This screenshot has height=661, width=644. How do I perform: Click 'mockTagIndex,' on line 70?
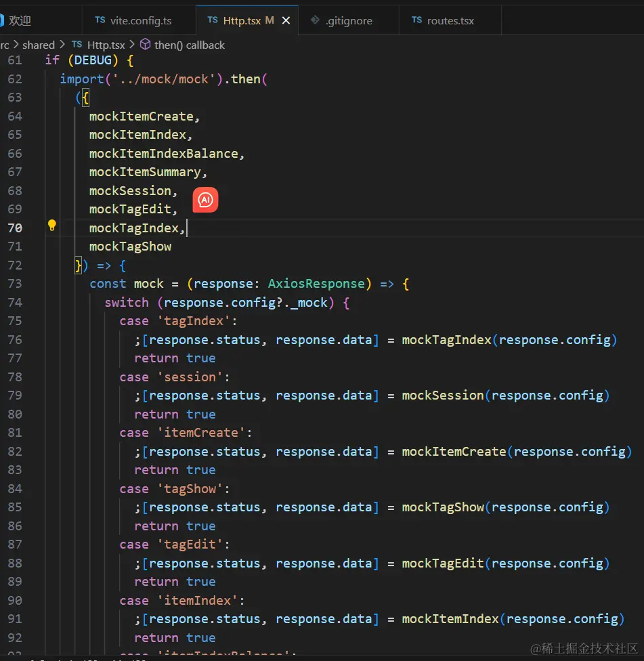tap(137, 228)
